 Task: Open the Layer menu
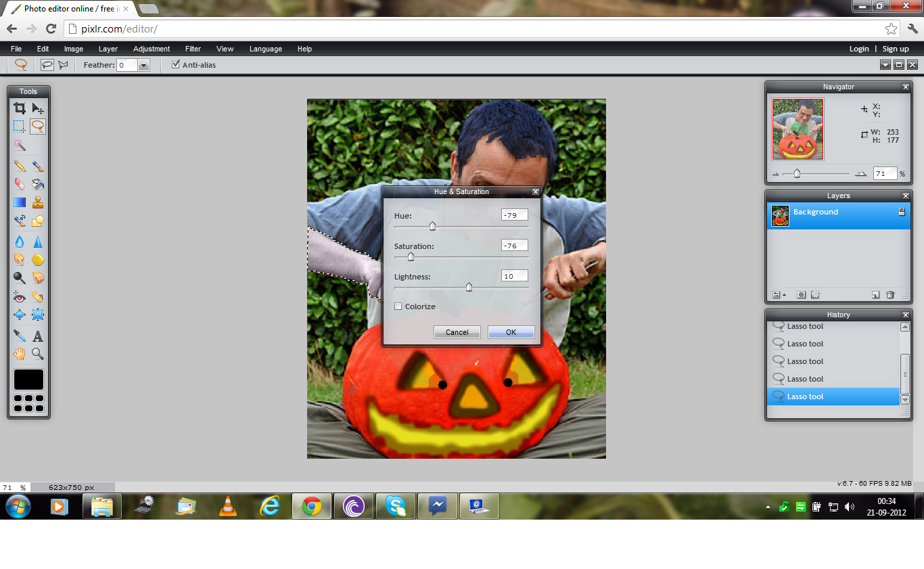[108, 49]
